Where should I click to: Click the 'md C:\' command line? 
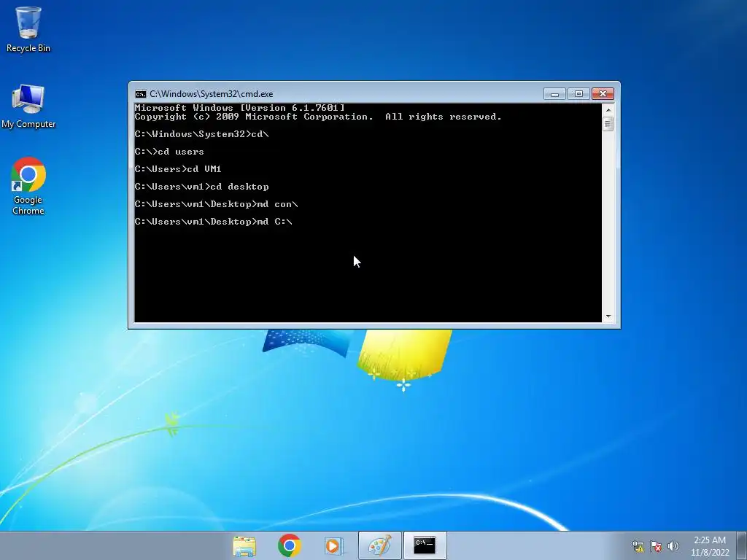(214, 222)
